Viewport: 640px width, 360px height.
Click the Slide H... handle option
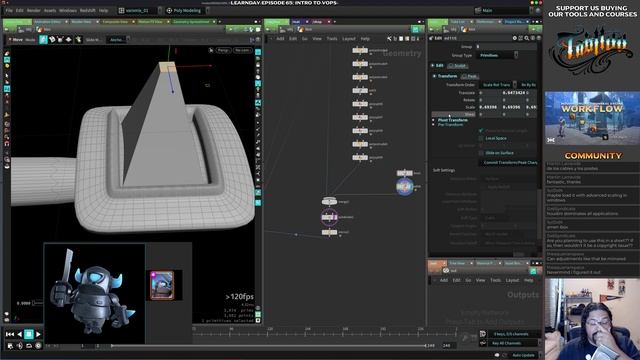point(93,40)
